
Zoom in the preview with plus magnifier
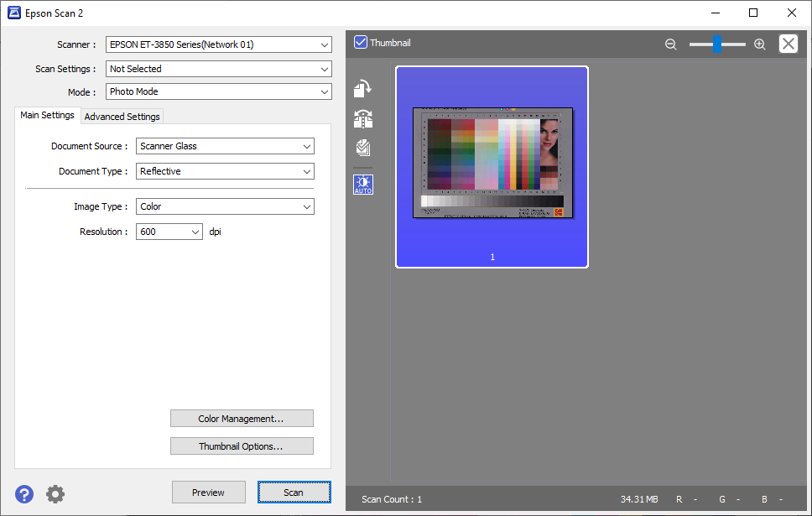[x=760, y=44]
